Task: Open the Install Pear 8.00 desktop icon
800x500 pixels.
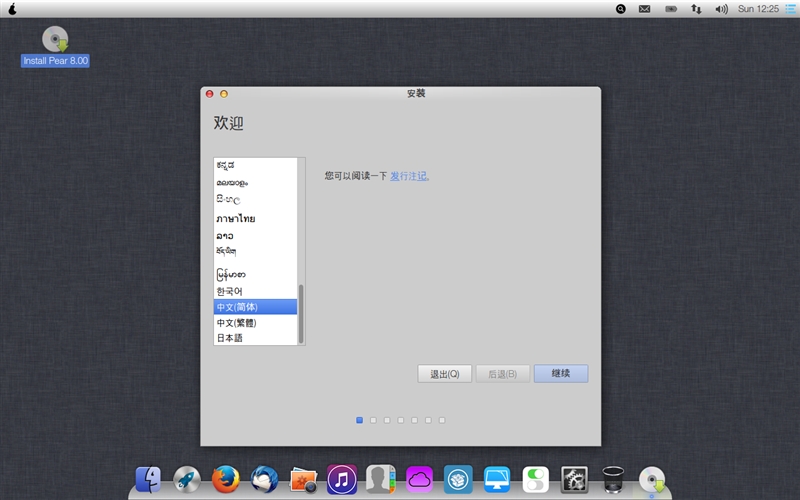Action: pos(55,46)
